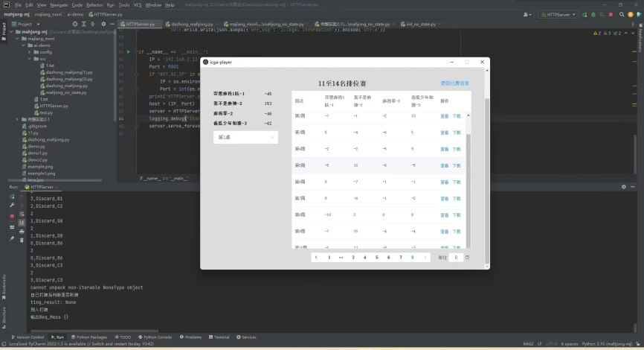Click the select opened file target icon in Project panel
Screen dimensions: 644x350
(75, 25)
